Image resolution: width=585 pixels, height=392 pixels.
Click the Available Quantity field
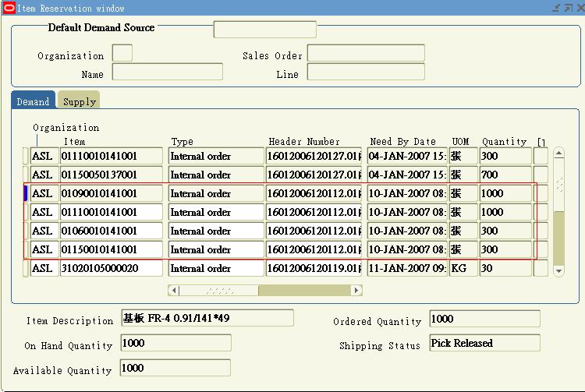click(175, 368)
